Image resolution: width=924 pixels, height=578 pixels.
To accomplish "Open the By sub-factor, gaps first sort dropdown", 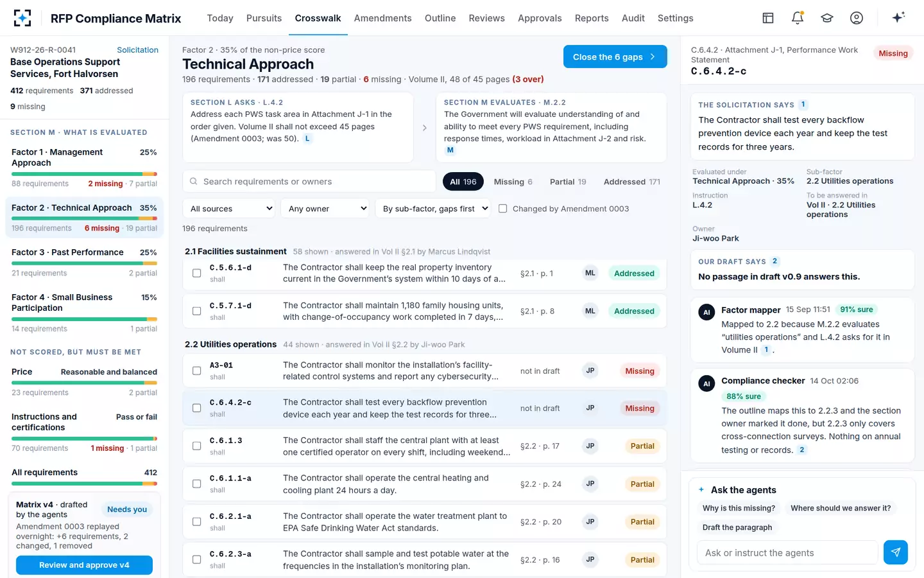I will [435, 209].
